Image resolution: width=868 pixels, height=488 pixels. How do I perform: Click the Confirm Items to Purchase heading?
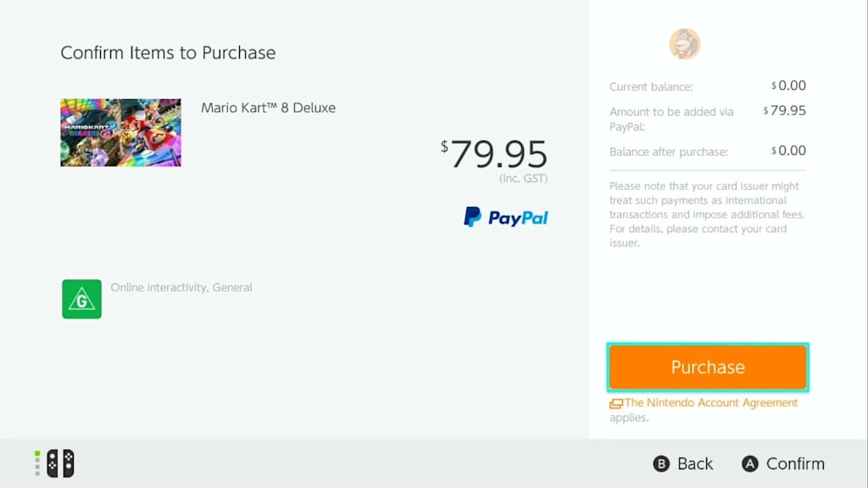point(168,53)
